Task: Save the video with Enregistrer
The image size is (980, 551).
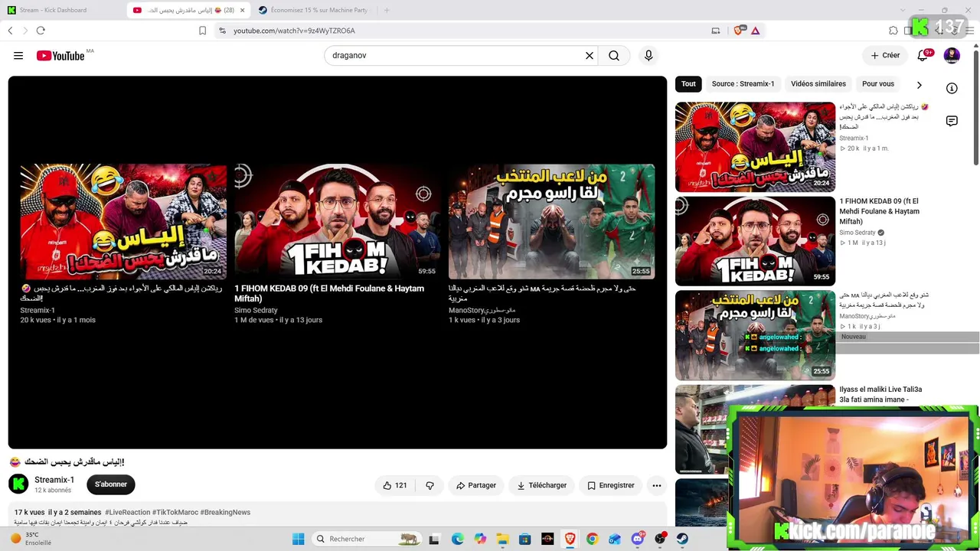Action: 611,485
